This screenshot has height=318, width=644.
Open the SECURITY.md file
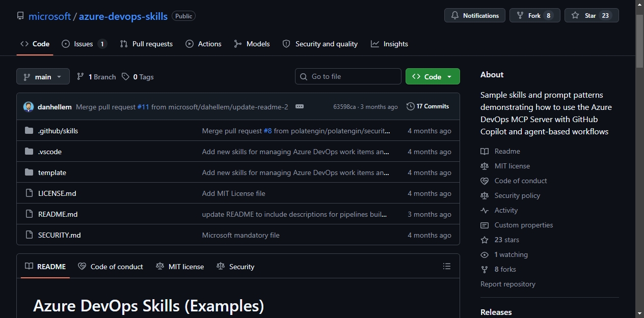(x=60, y=235)
